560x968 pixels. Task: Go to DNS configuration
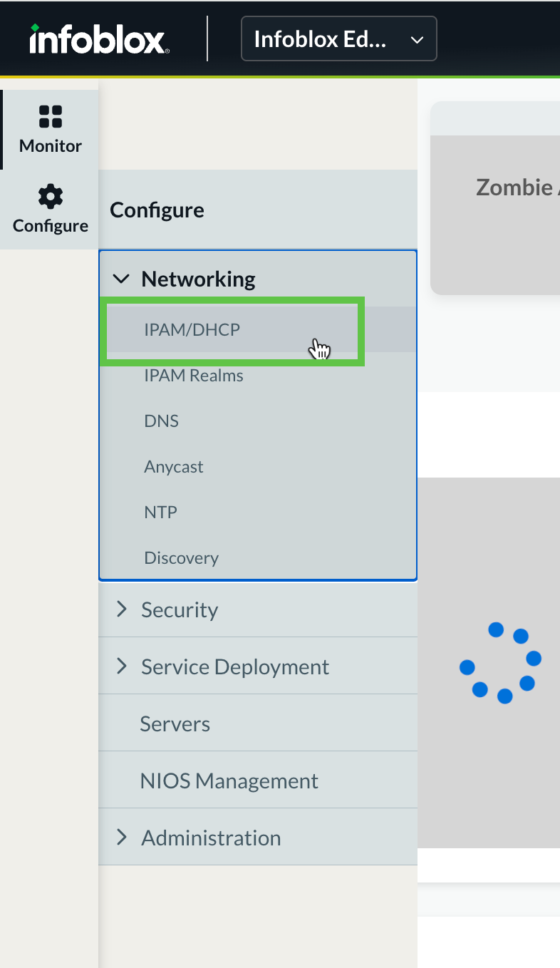coord(162,421)
